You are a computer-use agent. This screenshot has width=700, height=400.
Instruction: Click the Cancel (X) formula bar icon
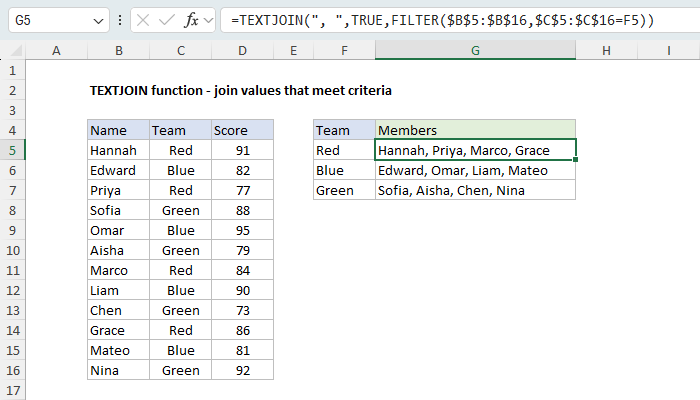[143, 20]
